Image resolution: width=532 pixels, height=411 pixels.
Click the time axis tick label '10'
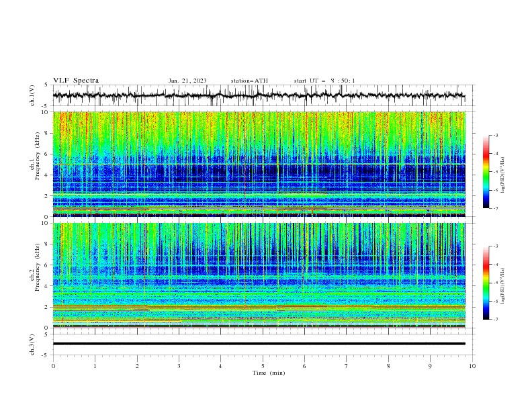point(472,366)
